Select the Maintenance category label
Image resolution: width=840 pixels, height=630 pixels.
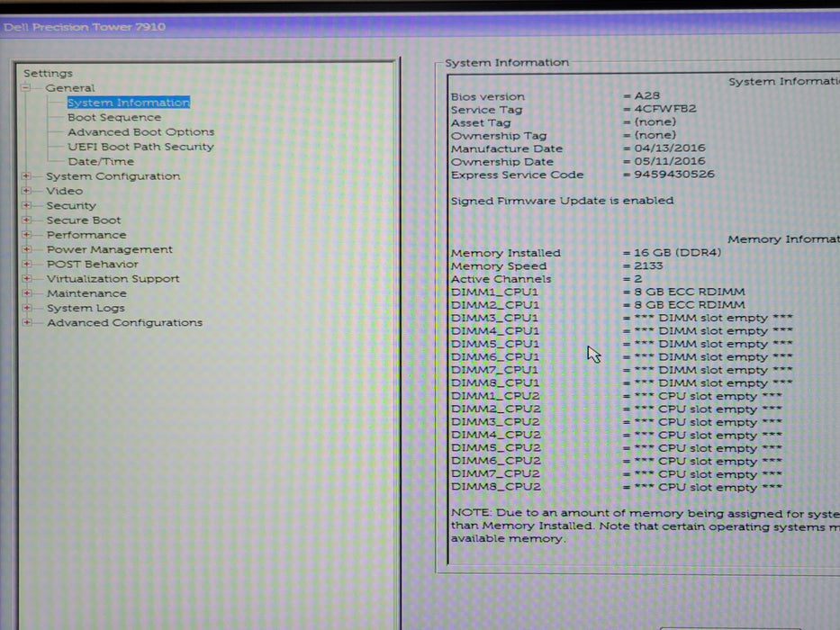86,293
